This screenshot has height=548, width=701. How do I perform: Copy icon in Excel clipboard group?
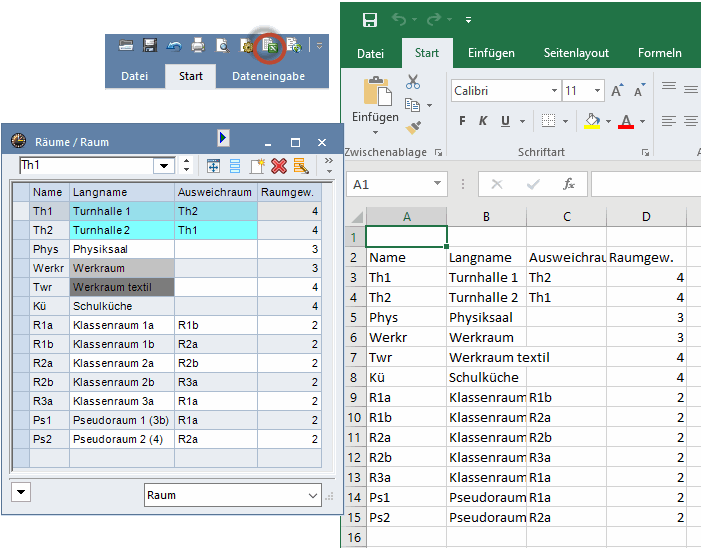(412, 105)
